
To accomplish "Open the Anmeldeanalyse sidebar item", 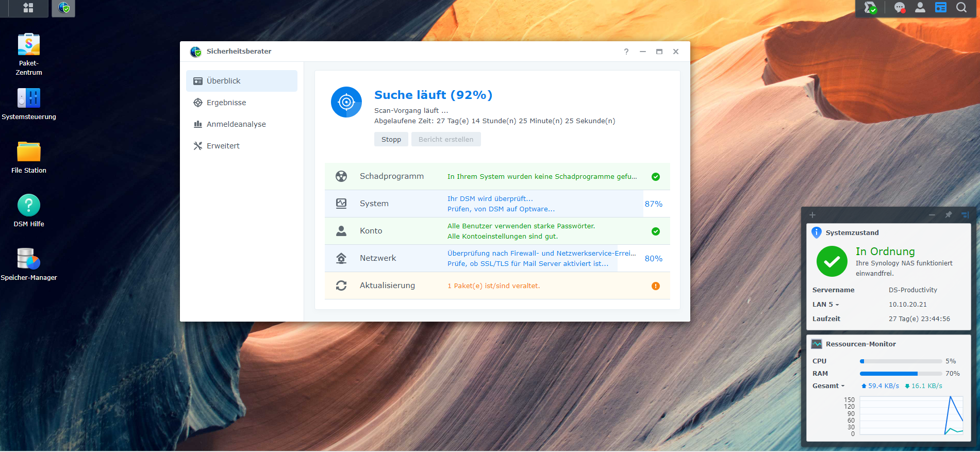I will point(242,124).
